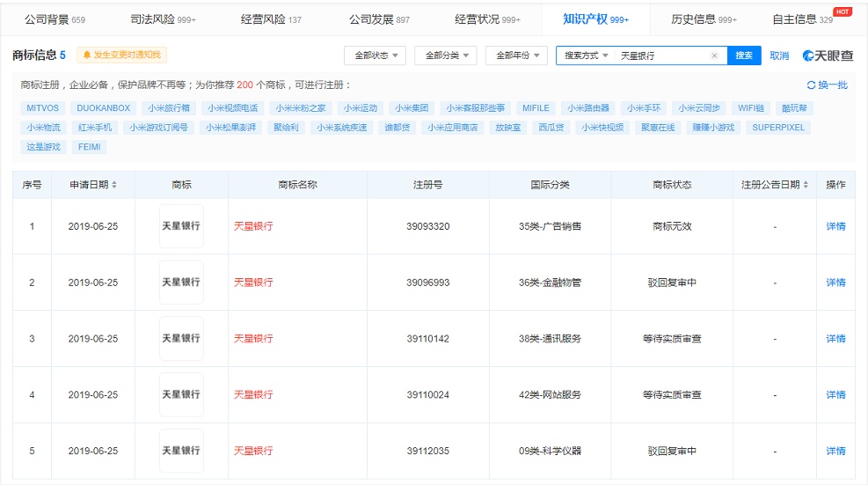Sort by 申请日期 using the sort arrows
The height and width of the screenshot is (485, 868).
(114, 185)
